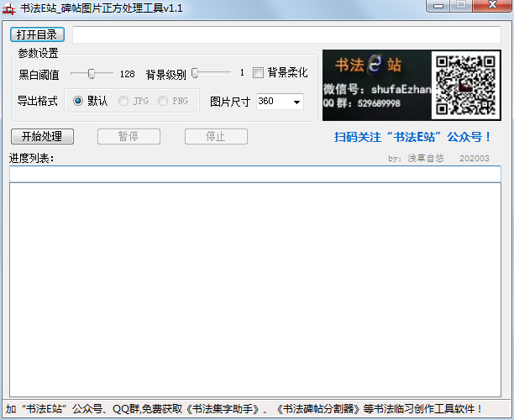Click the QQ群 529689998 text in banner
514x420 pixels.
click(362, 103)
